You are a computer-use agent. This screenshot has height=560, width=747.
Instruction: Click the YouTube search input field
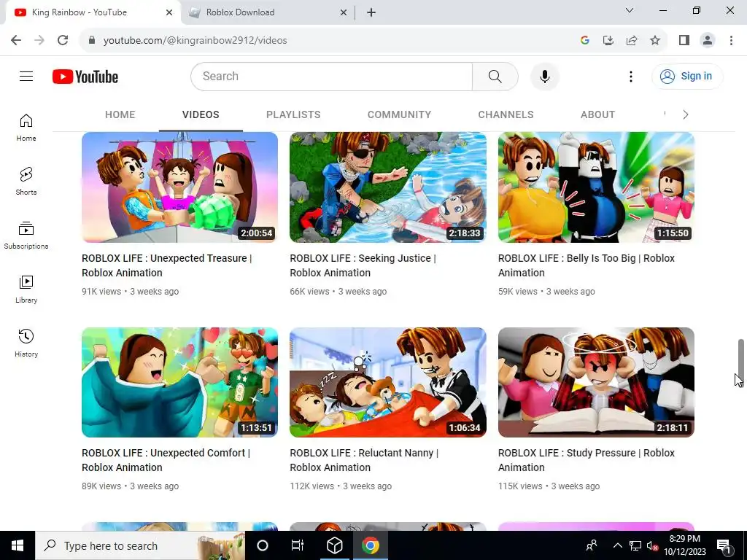coord(332,76)
